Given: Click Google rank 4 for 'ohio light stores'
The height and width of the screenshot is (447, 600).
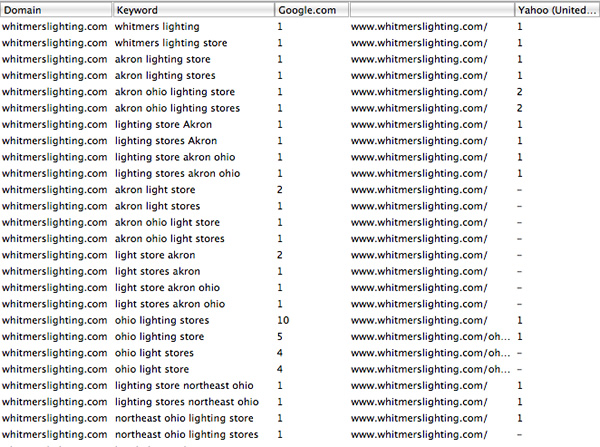Looking at the screenshot, I should tap(280, 353).
